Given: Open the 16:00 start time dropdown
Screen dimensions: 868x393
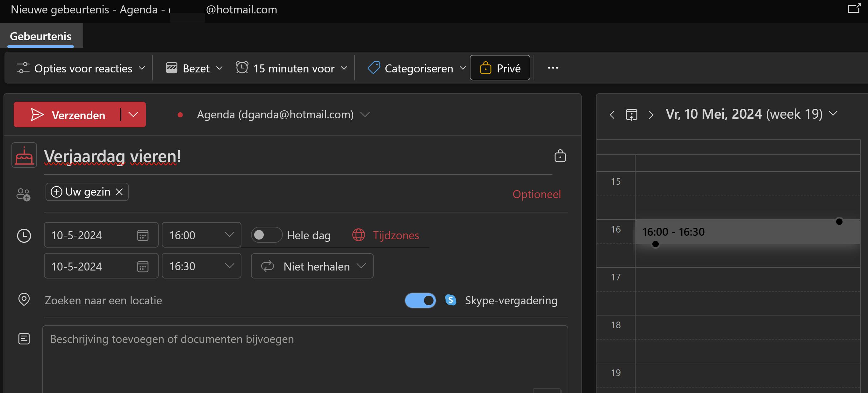Looking at the screenshot, I should pos(201,235).
